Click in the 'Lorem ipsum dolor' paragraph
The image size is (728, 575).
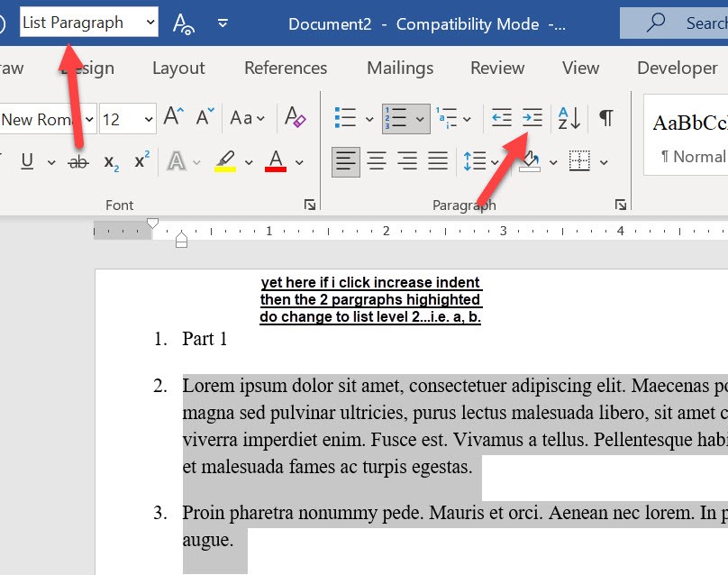(x=455, y=426)
